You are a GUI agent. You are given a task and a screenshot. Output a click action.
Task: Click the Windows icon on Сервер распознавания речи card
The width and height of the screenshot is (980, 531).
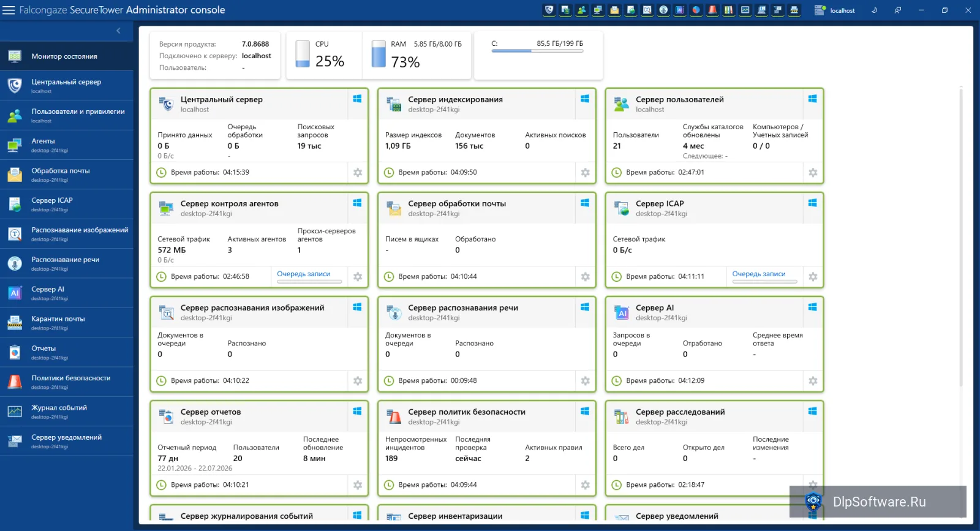coord(585,307)
